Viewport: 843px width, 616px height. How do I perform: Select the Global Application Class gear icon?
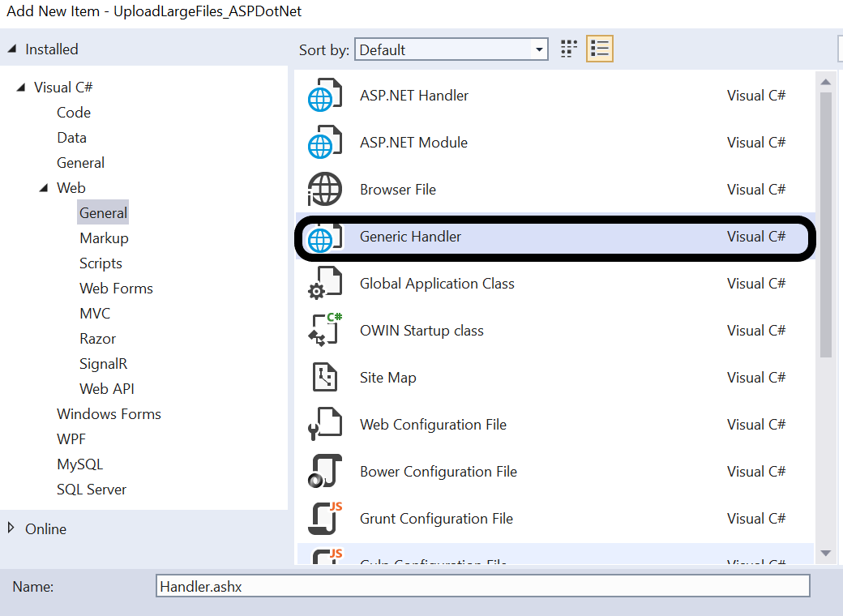pos(325,283)
